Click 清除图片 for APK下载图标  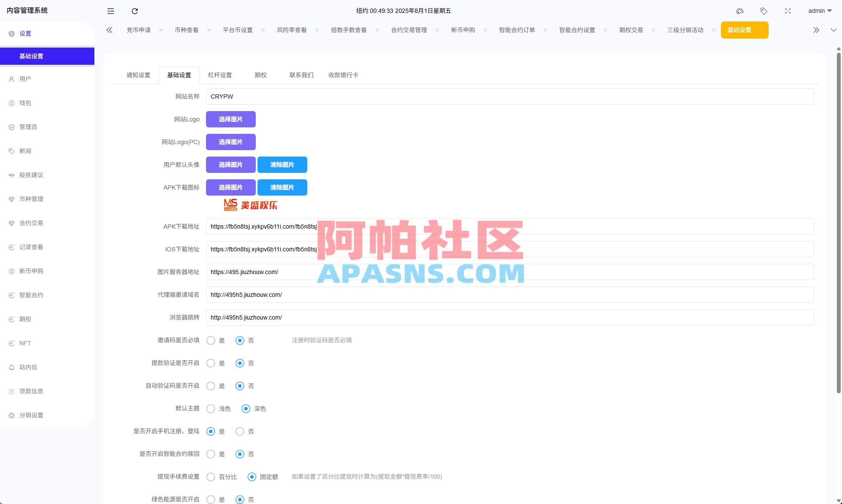coord(282,187)
